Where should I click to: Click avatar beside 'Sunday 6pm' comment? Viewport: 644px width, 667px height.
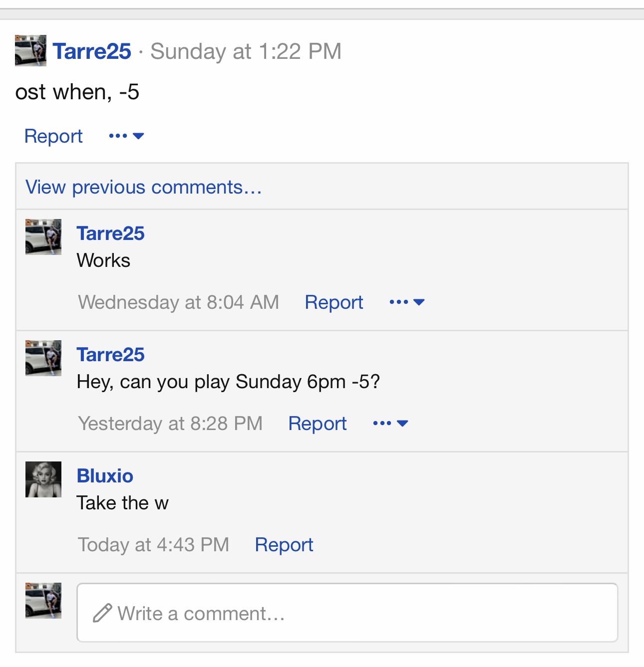pos(43,358)
